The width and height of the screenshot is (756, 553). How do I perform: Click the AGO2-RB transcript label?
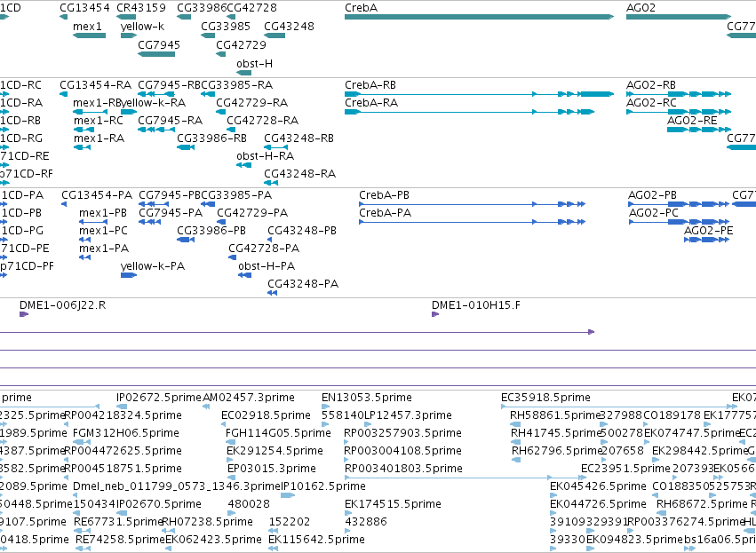tap(651, 85)
